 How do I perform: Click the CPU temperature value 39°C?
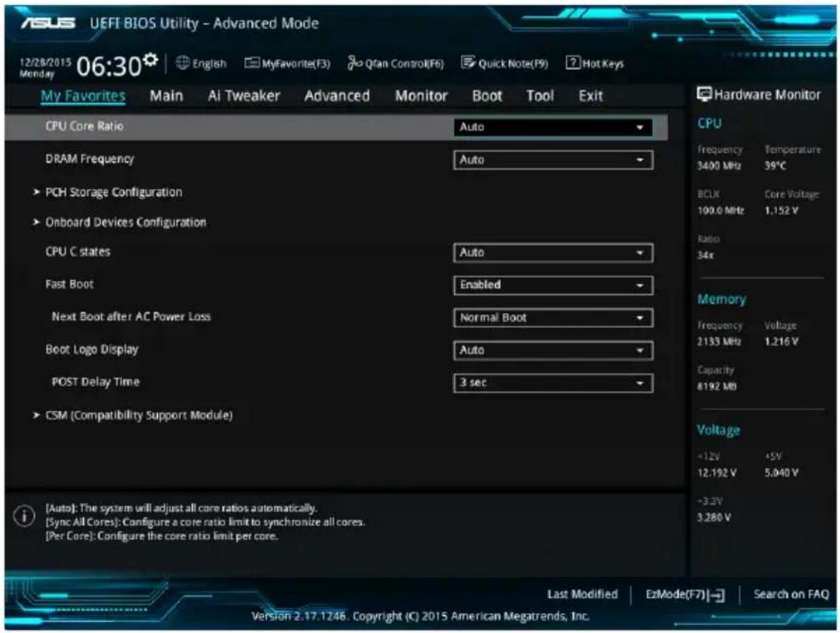[775, 166]
